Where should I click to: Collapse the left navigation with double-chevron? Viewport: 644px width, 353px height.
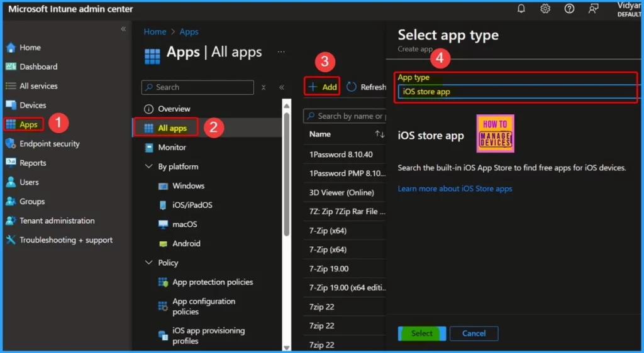(x=123, y=29)
